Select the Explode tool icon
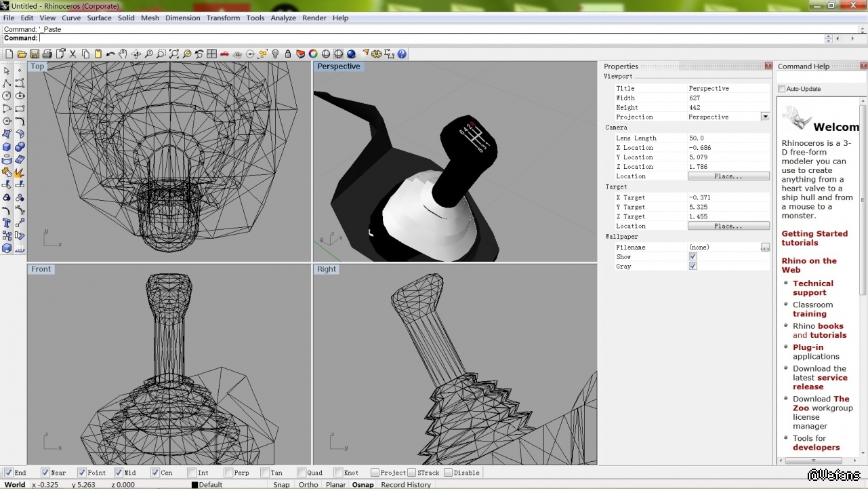The image size is (868, 489). 20,173
